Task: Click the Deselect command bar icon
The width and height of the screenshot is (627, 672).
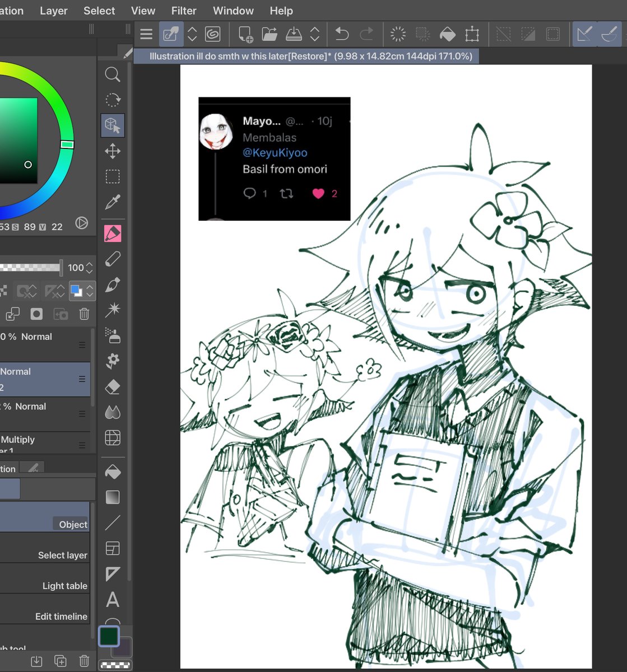Action: tap(504, 35)
